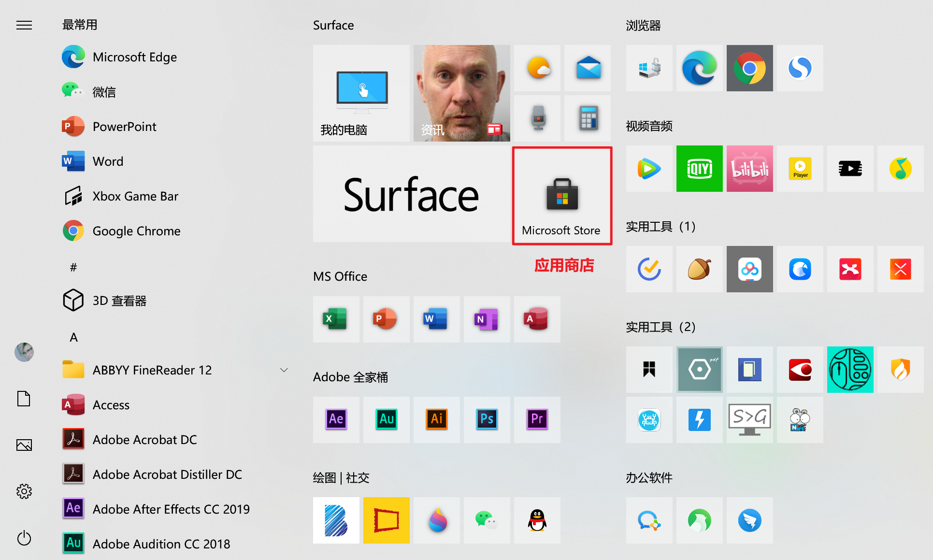Expand the start menu hamburger button

24,25
